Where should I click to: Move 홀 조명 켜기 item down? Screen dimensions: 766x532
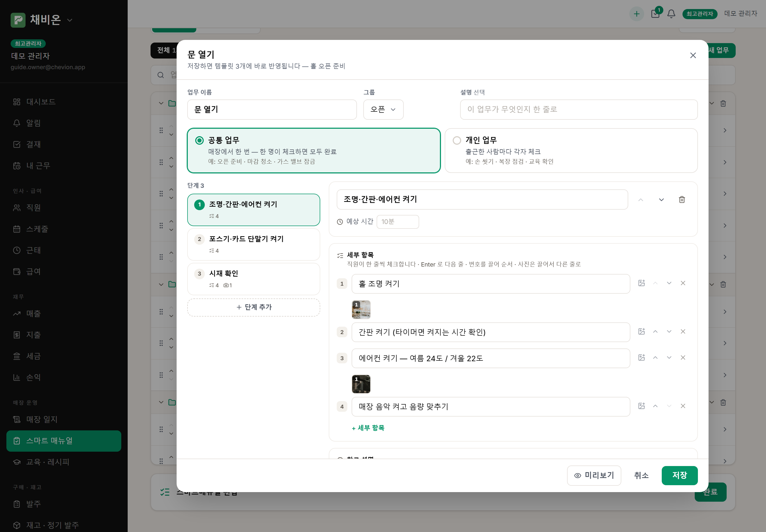pos(669,283)
